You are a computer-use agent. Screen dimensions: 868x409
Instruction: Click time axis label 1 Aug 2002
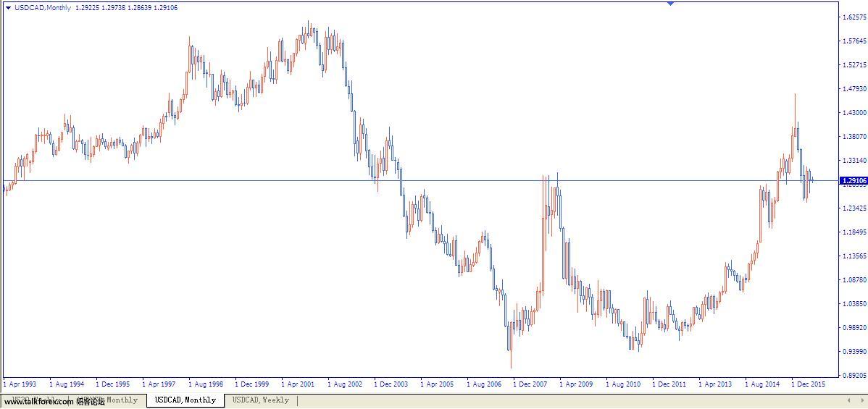click(x=345, y=384)
